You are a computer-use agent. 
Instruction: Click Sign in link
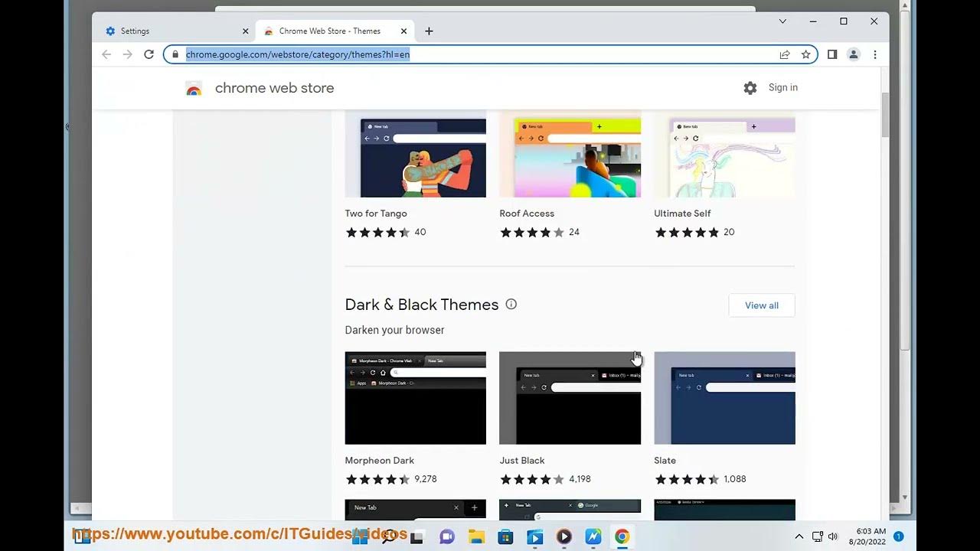783,87
